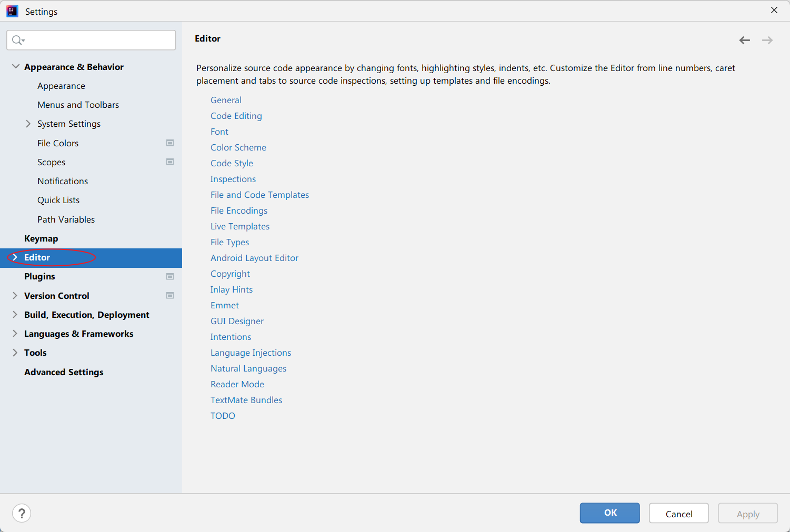Viewport: 790px width, 532px height.
Task: Select Appearance in the settings tree
Action: tap(61, 86)
